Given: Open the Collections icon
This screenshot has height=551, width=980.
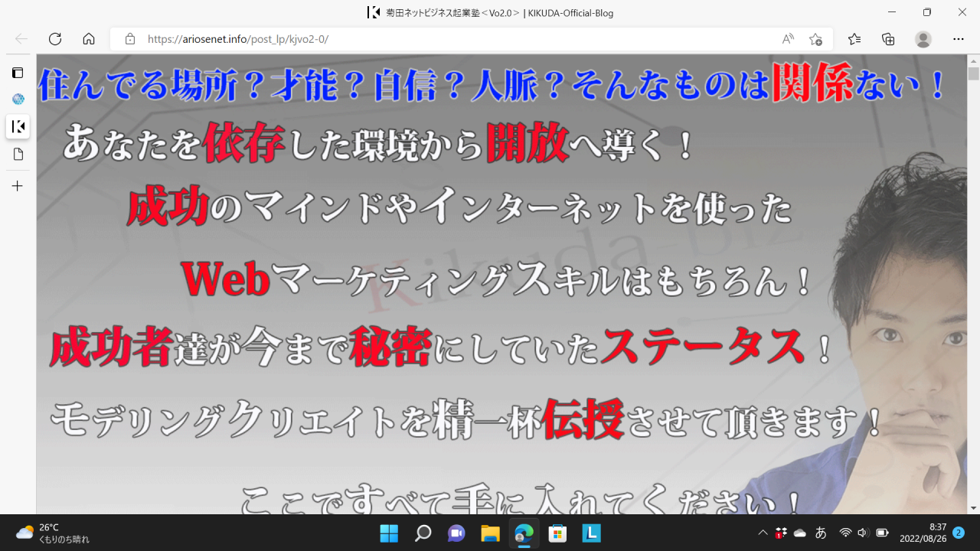Looking at the screenshot, I should [x=888, y=39].
